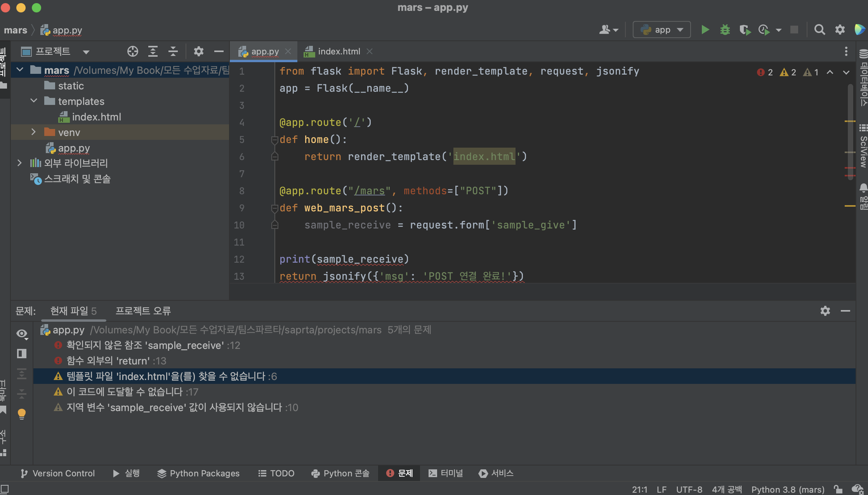The height and width of the screenshot is (495, 868).
Task: Open the Python 콘솔 tab
Action: 340,473
